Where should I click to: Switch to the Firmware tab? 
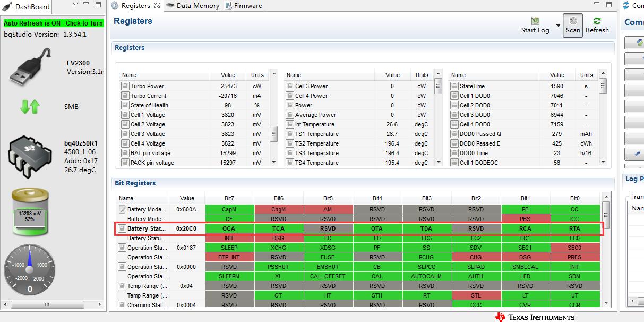[243, 6]
